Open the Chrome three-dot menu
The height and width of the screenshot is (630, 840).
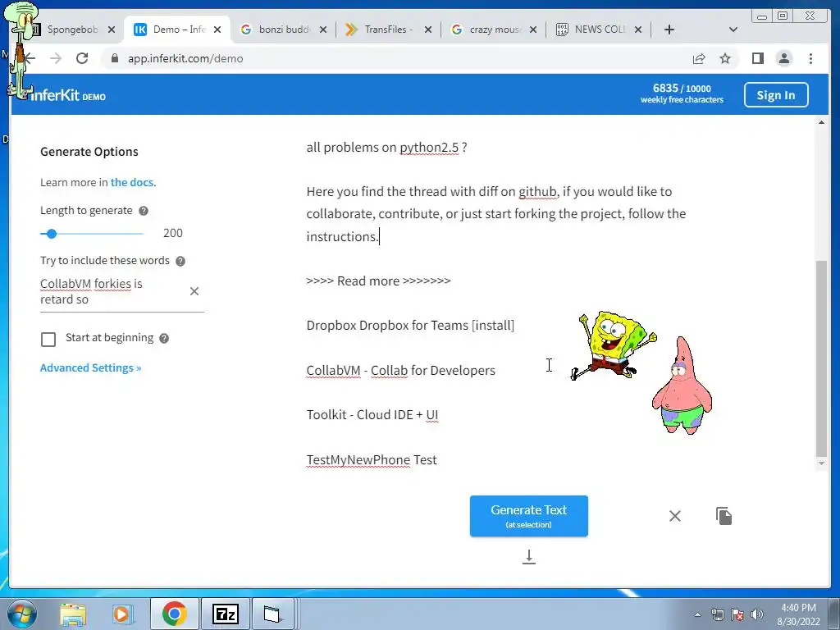tap(810, 58)
